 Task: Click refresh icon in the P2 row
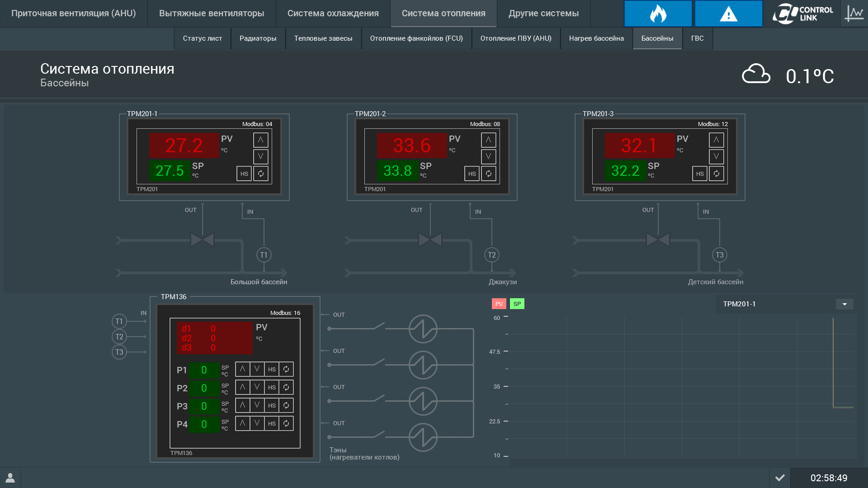(x=286, y=387)
